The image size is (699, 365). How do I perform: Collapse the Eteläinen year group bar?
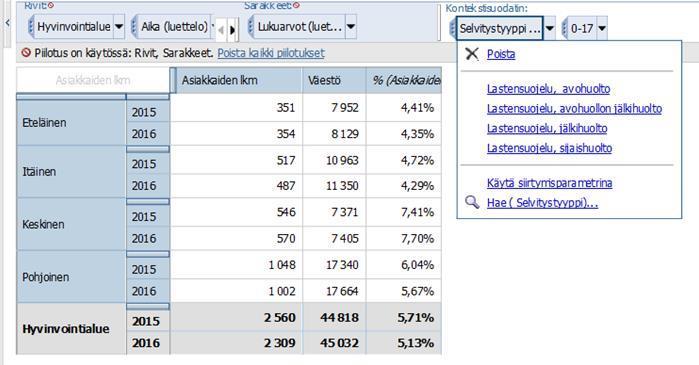tap(148, 97)
